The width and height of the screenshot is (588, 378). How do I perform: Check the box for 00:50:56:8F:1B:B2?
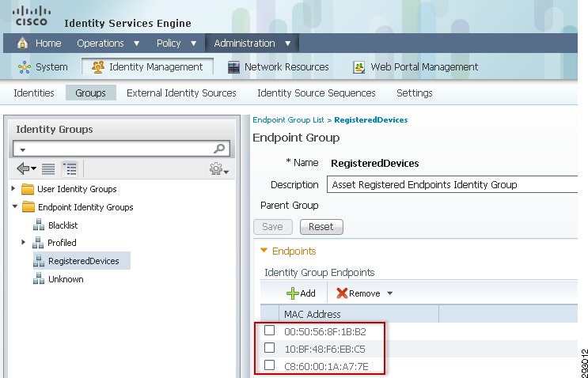click(269, 331)
